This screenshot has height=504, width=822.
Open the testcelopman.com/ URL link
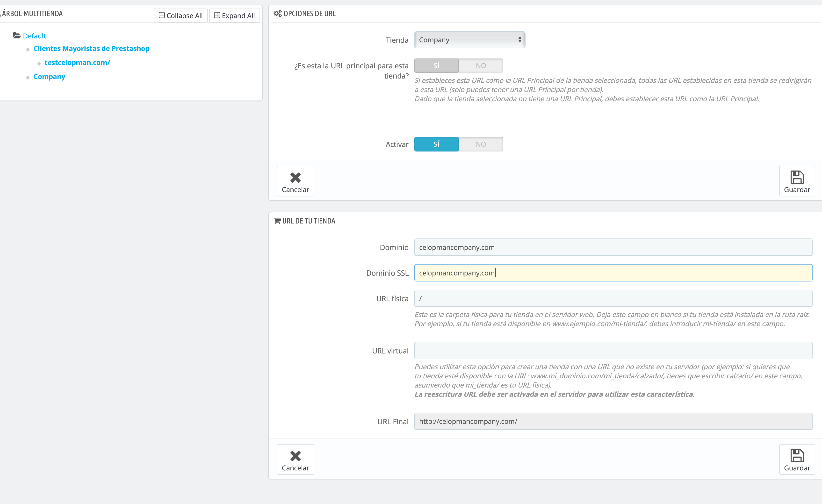pos(77,62)
